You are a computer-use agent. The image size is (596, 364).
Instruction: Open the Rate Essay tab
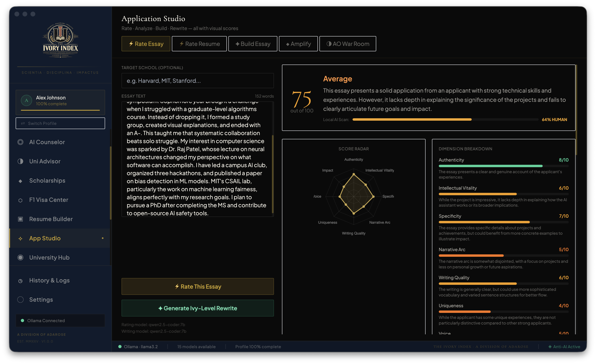pyautogui.click(x=146, y=44)
